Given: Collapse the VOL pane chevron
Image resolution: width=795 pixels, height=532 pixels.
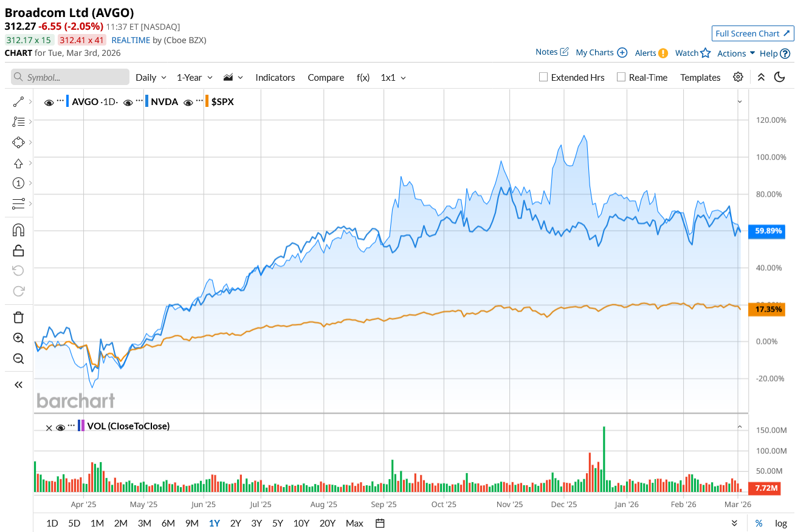Looking at the screenshot, I should pyautogui.click(x=740, y=427).
